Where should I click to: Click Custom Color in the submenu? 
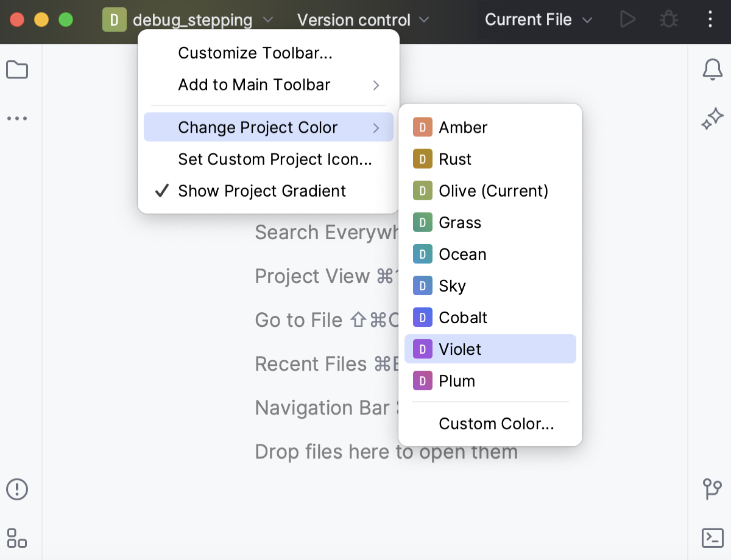[496, 423]
